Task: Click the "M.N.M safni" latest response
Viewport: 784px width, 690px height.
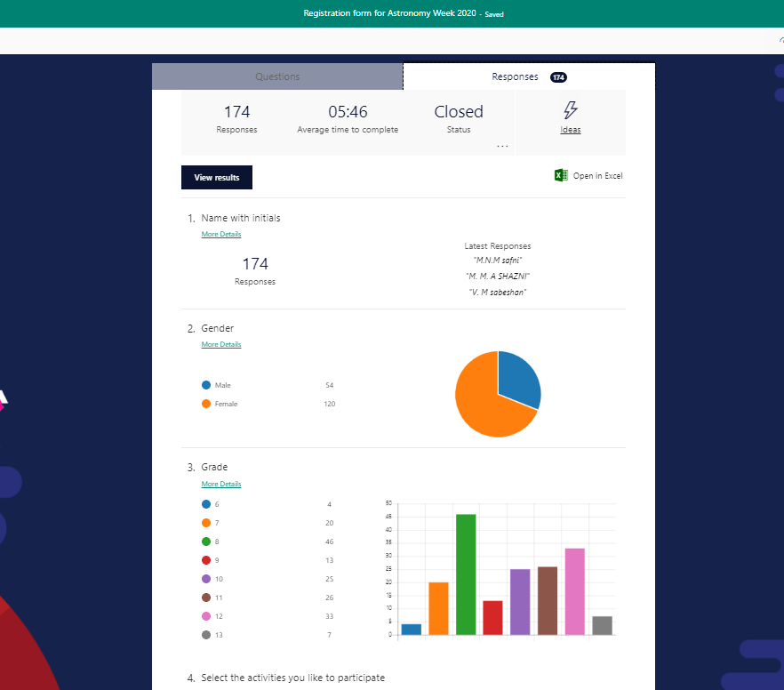Action: [498, 260]
